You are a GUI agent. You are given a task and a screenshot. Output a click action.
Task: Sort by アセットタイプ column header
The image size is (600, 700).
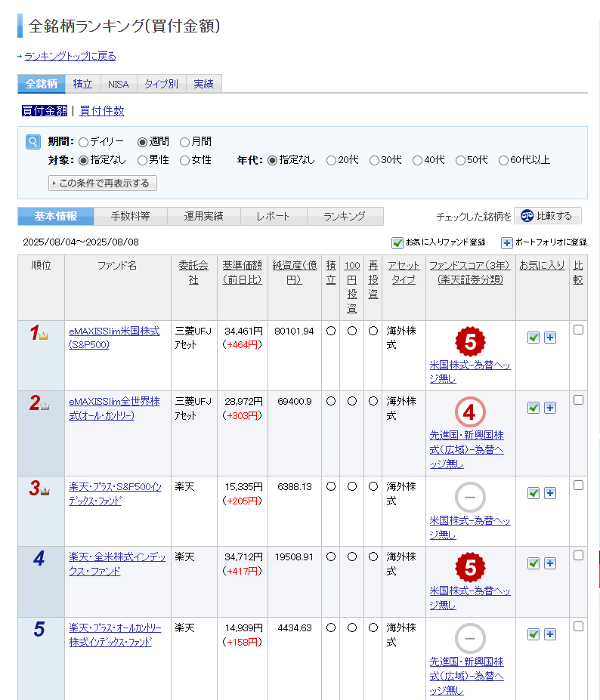404,273
